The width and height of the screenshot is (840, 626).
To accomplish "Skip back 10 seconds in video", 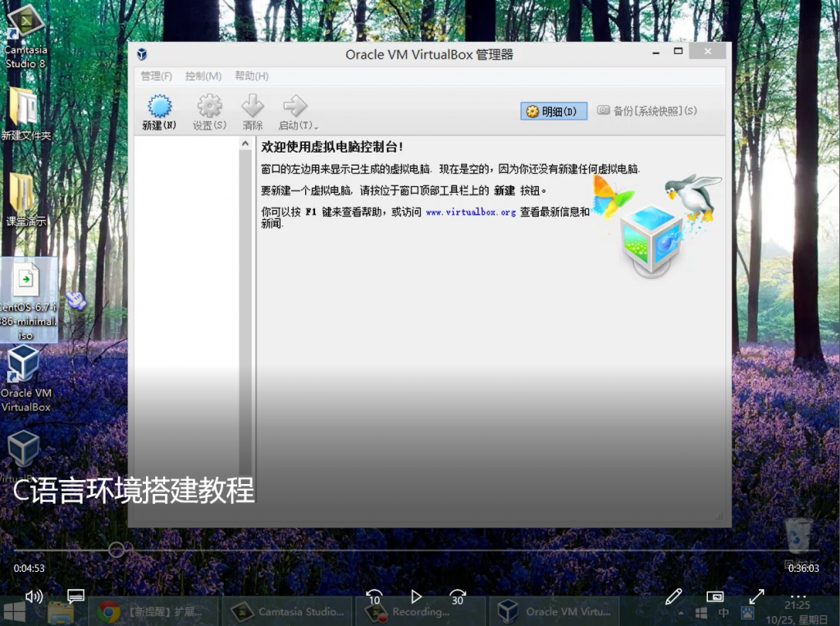I will [374, 596].
